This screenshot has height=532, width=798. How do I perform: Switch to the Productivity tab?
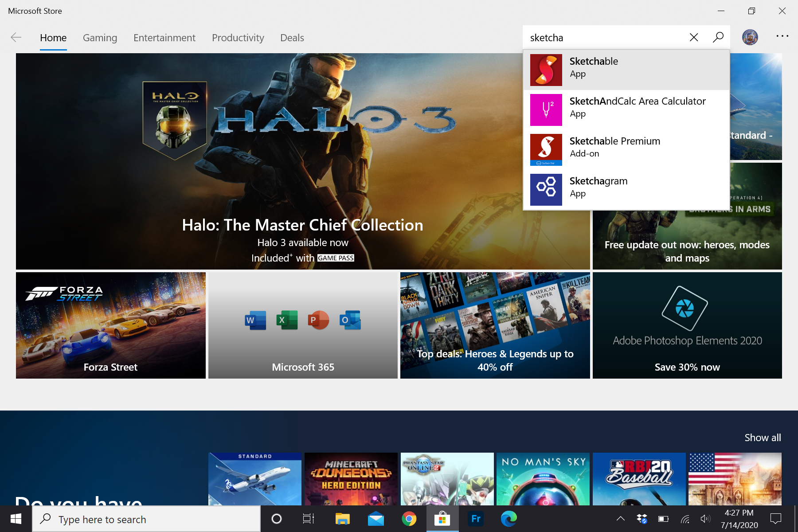pyautogui.click(x=238, y=38)
